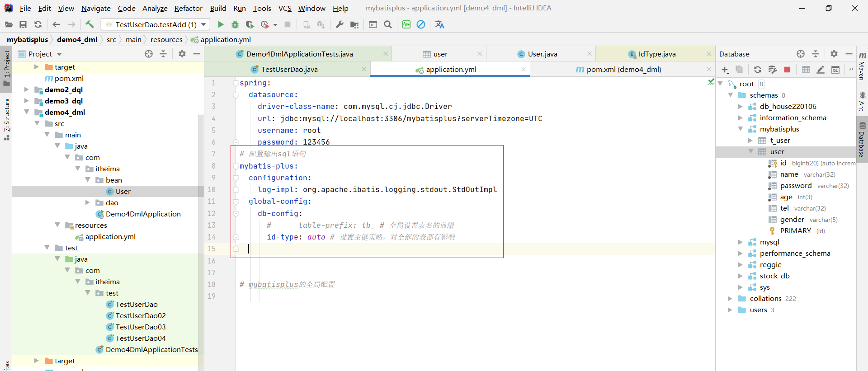Switch to the pom.xml (demo4_dml) tab
Screen dimensions: 868x371
[622, 69]
